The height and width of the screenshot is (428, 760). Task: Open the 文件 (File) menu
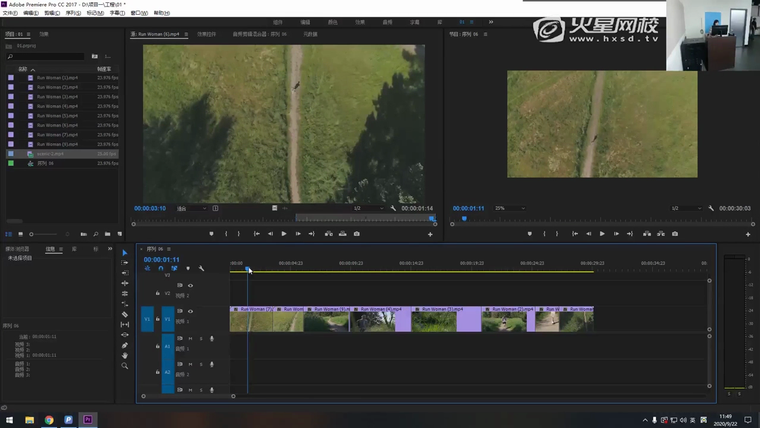point(10,13)
